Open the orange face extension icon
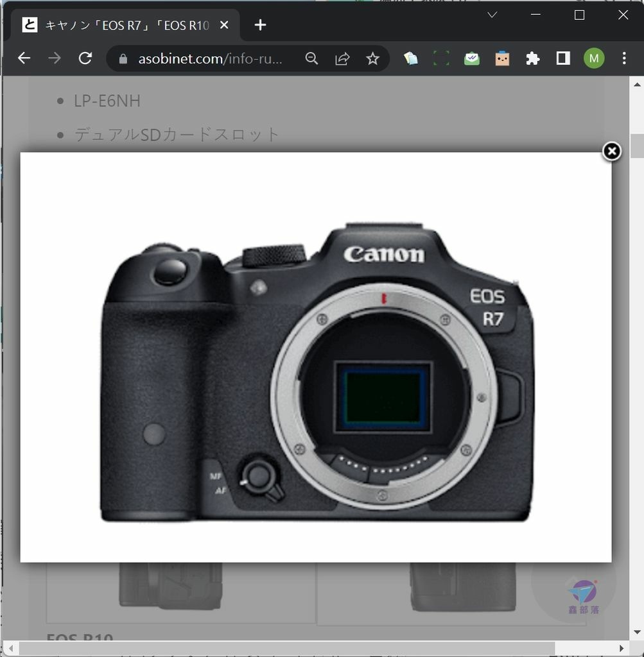Image resolution: width=644 pixels, height=657 pixels. tap(502, 58)
